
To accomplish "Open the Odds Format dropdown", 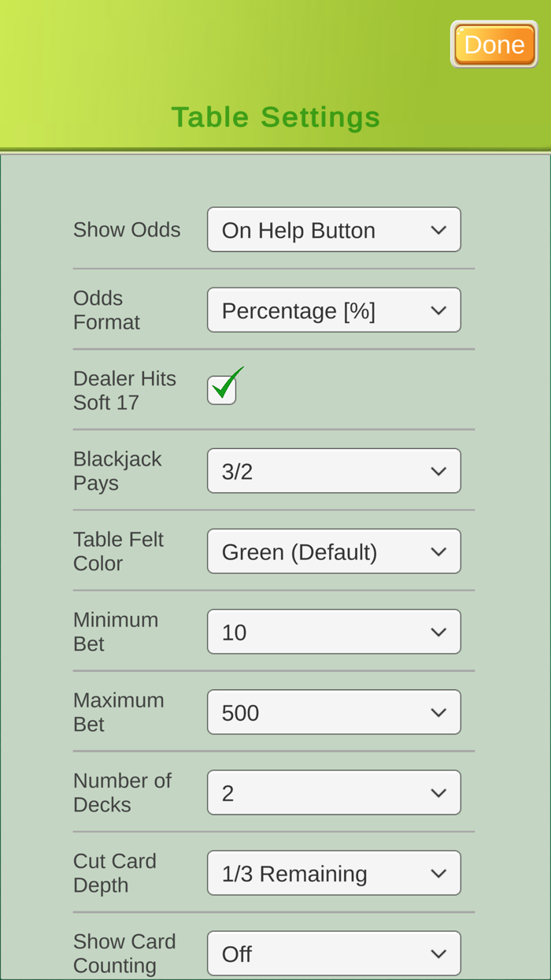I will click(x=334, y=309).
